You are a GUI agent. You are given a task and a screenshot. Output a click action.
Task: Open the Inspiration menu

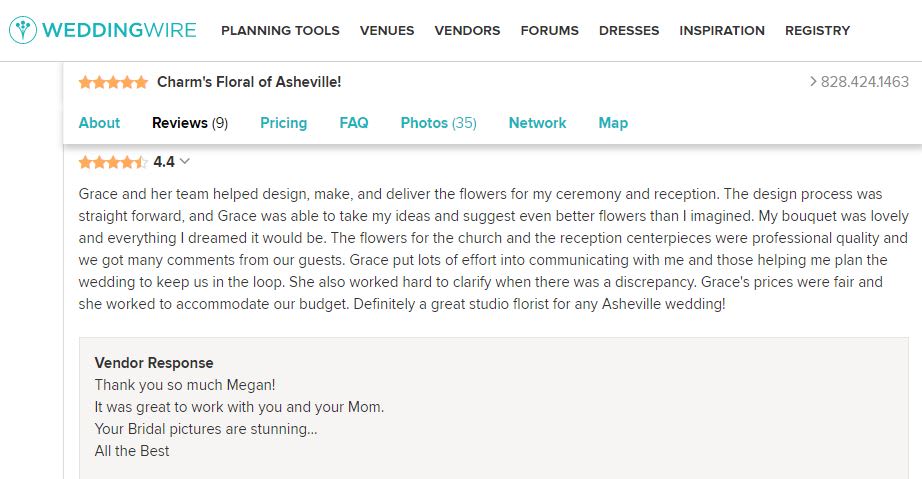722,30
